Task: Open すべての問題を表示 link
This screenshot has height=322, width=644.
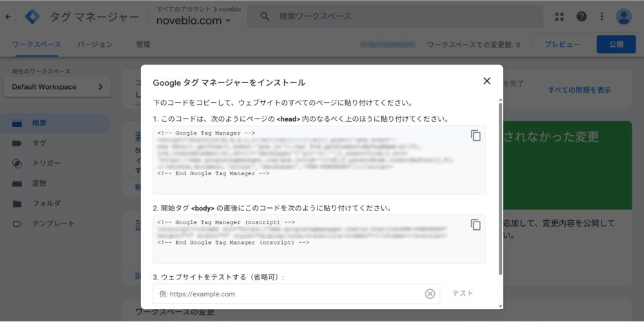Action: click(579, 90)
